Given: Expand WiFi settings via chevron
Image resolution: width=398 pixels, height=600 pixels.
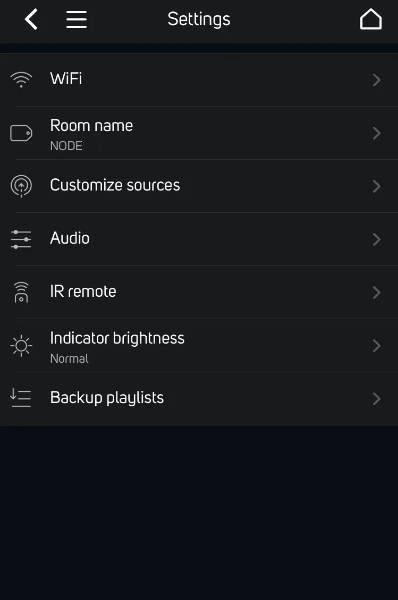Looking at the screenshot, I should click(x=376, y=80).
